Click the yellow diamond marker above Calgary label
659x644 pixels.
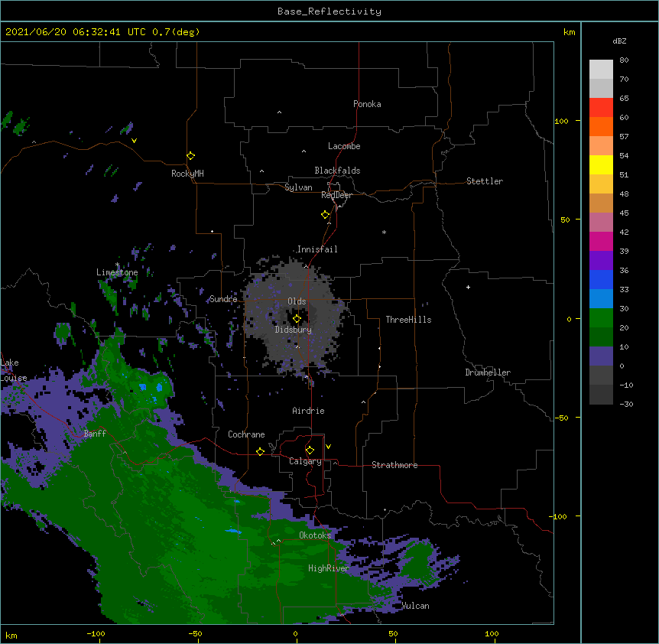coord(310,450)
